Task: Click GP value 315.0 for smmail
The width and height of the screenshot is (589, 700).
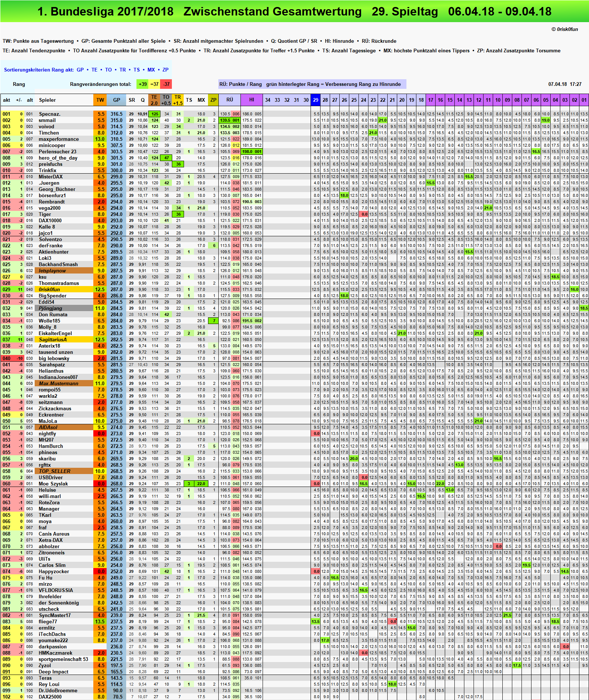Action: tap(117, 120)
